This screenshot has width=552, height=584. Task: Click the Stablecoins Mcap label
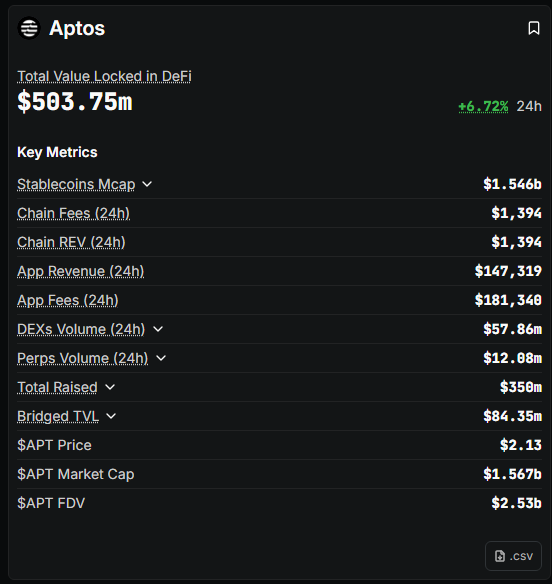pyautogui.click(x=76, y=184)
